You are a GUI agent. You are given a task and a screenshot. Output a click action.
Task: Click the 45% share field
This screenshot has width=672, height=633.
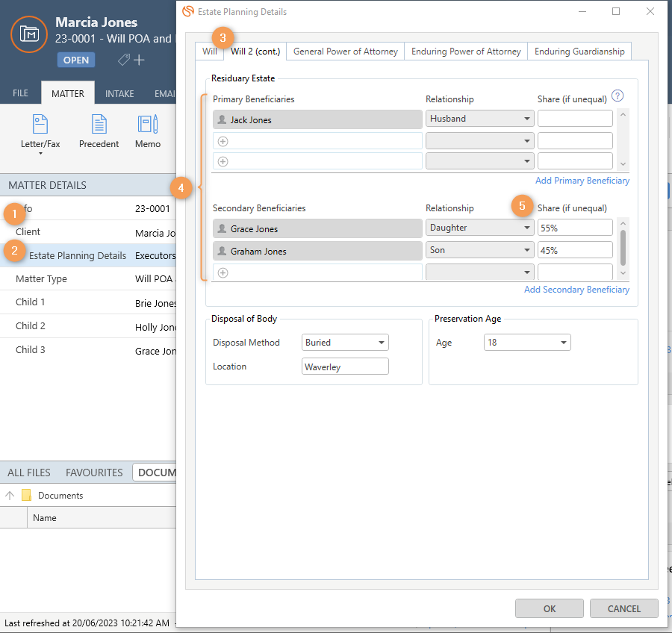coord(575,250)
